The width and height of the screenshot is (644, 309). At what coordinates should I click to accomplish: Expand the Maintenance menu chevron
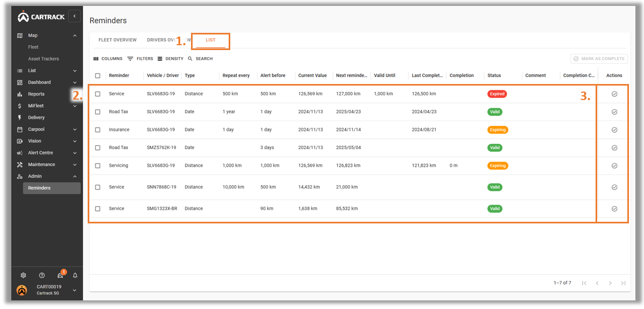[x=75, y=164]
